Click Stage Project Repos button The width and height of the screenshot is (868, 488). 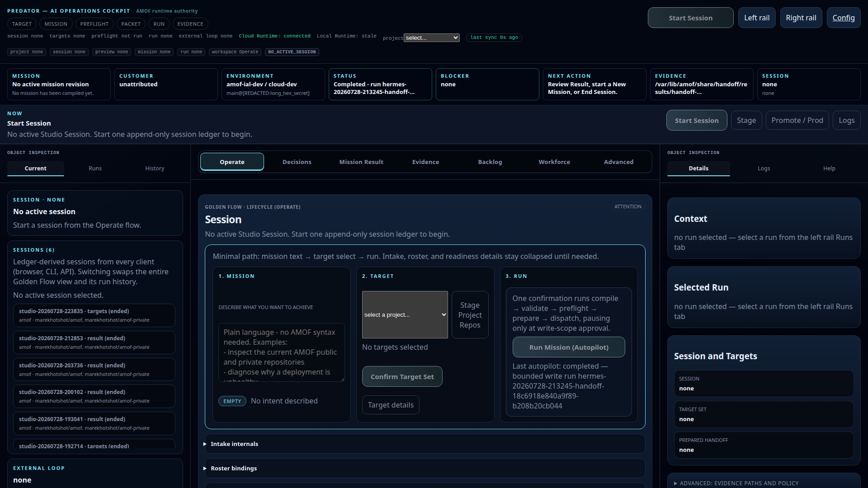point(470,314)
